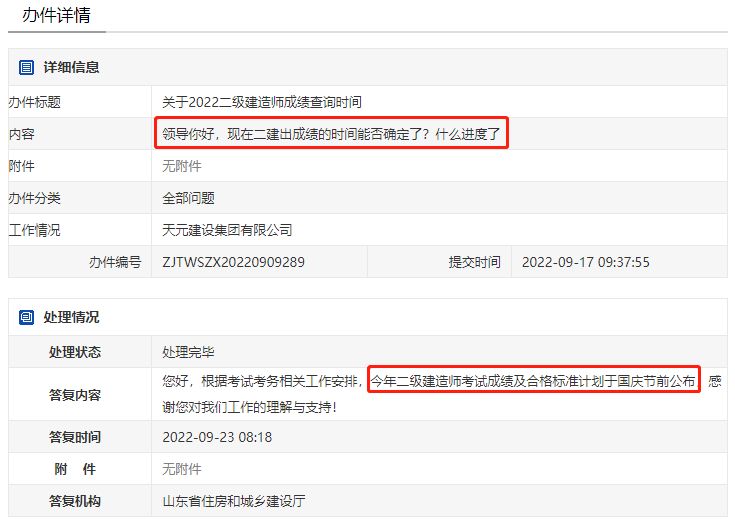
Task: Select the 办件详情 tab heading
Action: tap(55, 15)
